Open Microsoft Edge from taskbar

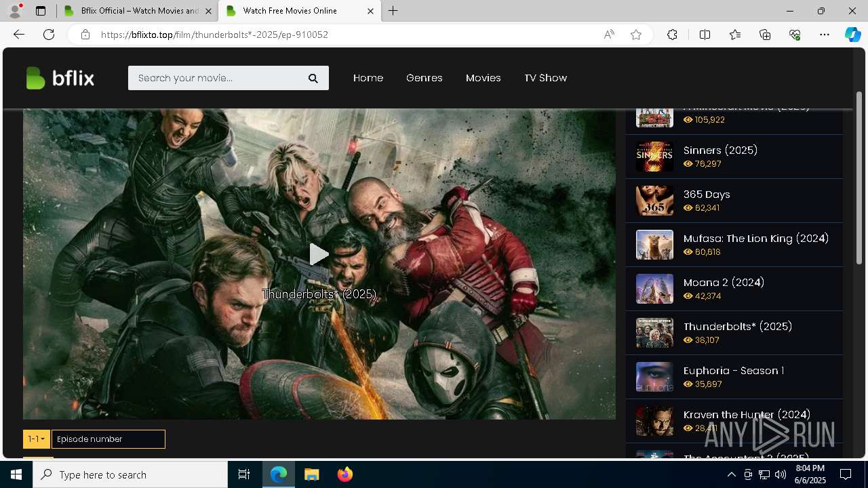click(x=279, y=474)
